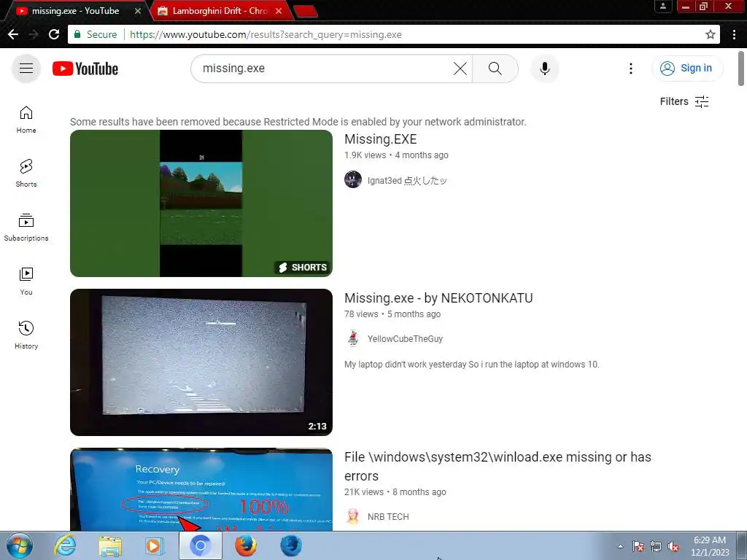Open Windows Explorer folder in taskbar
Viewport: 747px width, 560px height.
pos(110,545)
